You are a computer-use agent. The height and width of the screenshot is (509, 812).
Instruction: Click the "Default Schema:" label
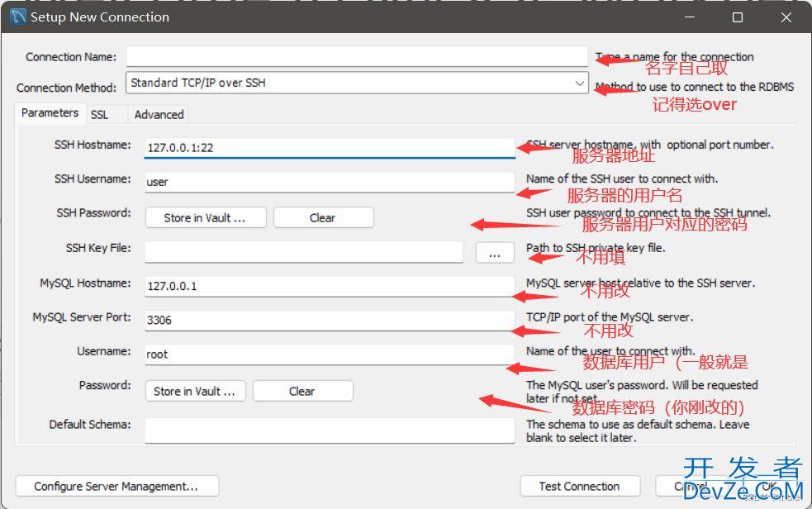90,425
